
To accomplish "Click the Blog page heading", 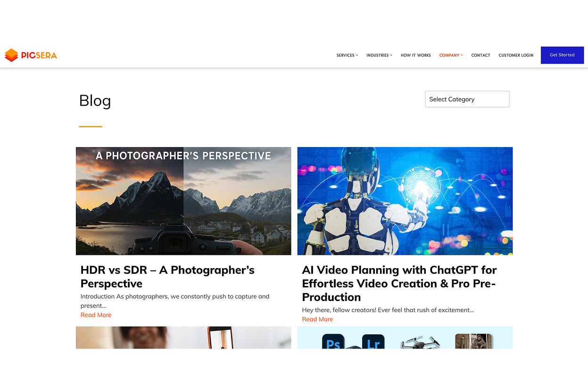I will point(95,101).
